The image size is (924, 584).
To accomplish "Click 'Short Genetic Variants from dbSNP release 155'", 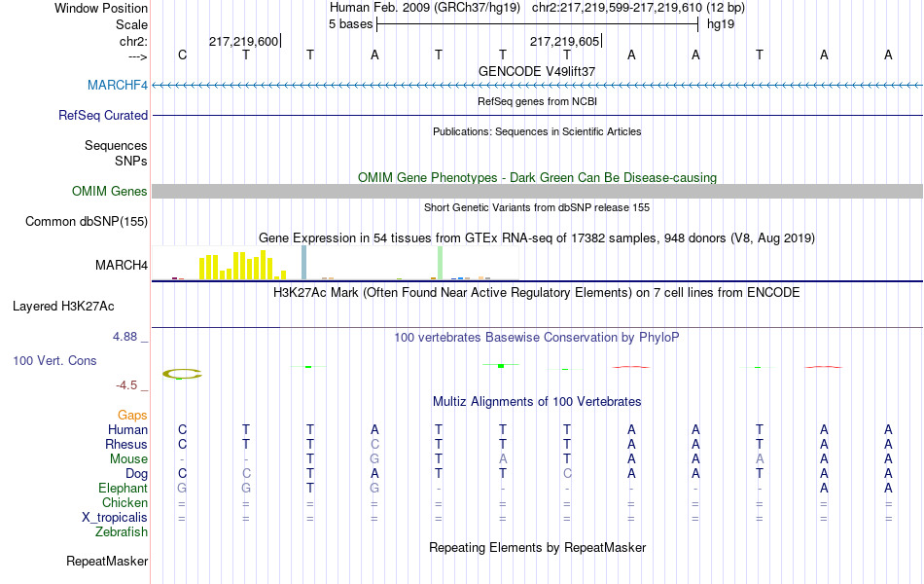I will point(537,207).
